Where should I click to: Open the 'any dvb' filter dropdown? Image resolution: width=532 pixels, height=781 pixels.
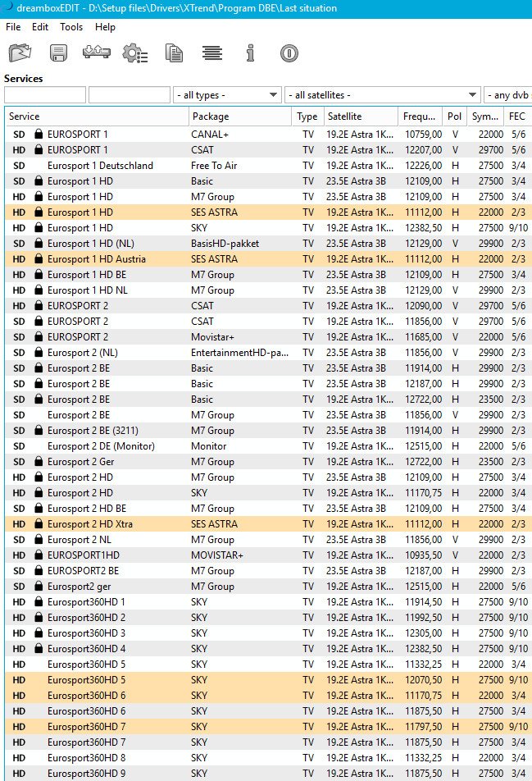tap(507, 94)
